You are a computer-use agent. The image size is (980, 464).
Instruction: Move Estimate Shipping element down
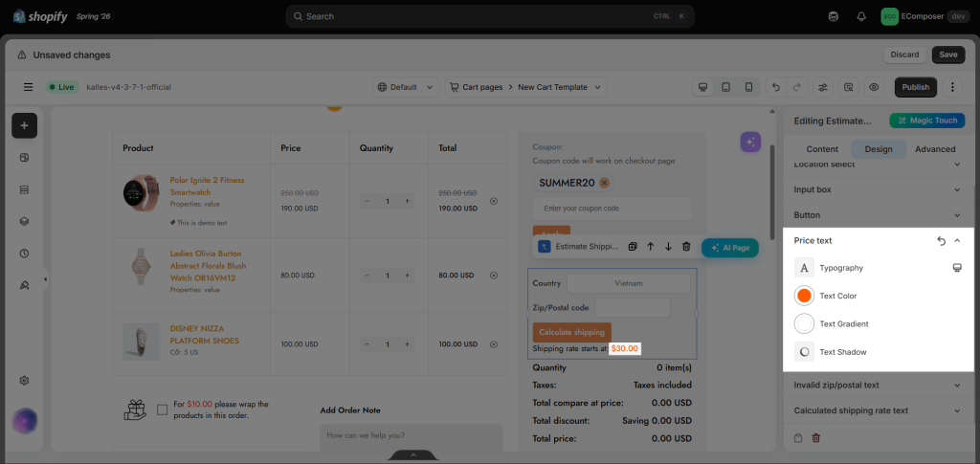668,247
